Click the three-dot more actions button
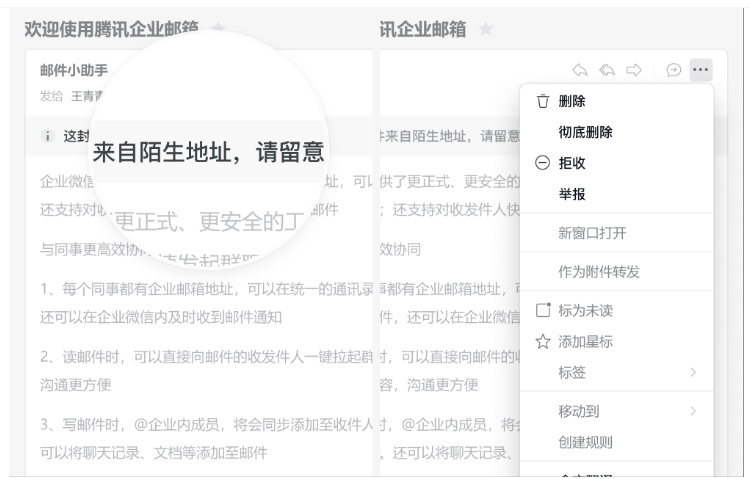This screenshot has width=750, height=479. pyautogui.click(x=701, y=70)
